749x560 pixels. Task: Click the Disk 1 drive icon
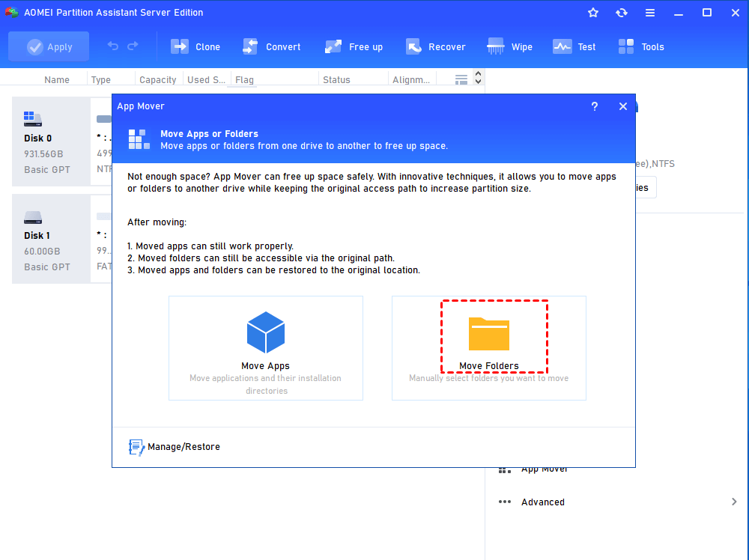click(x=32, y=218)
